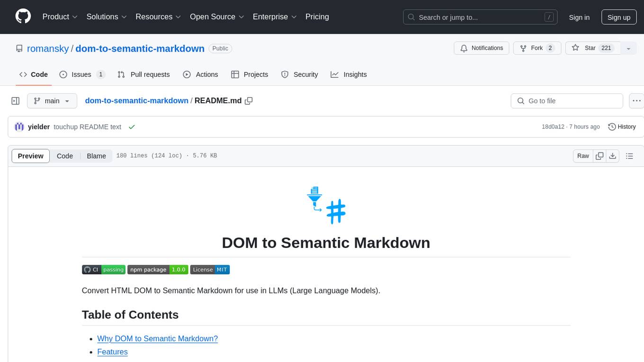View the commit status check mark
The width and height of the screenshot is (644, 362).
(x=132, y=127)
